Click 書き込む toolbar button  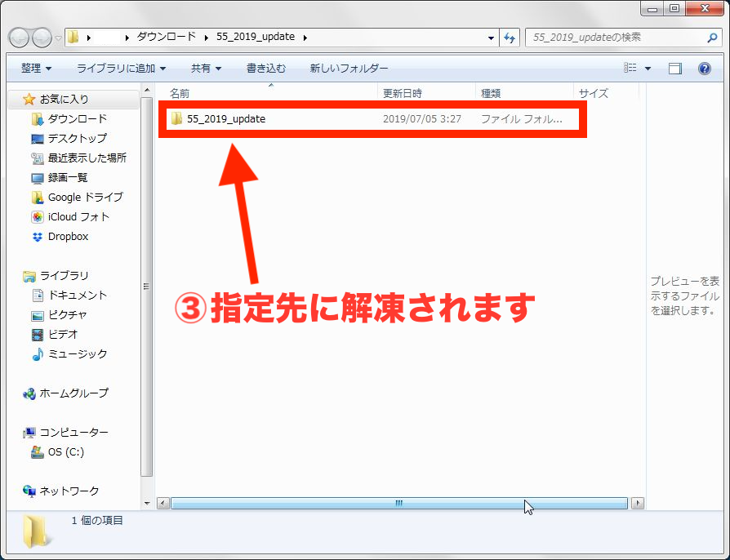pyautogui.click(x=266, y=69)
